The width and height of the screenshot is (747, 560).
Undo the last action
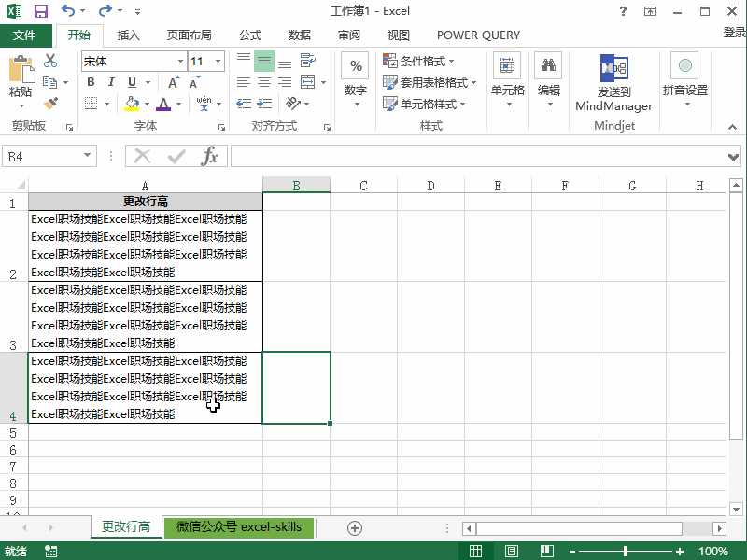[x=68, y=10]
